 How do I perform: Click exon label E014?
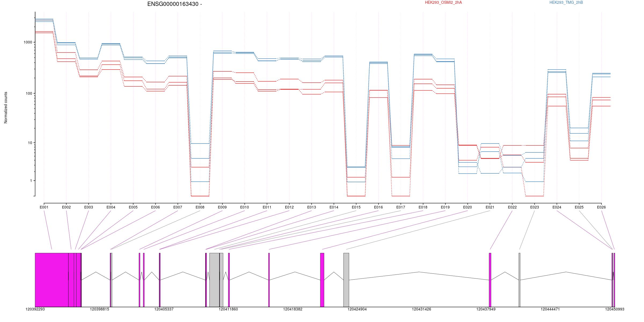coord(334,207)
